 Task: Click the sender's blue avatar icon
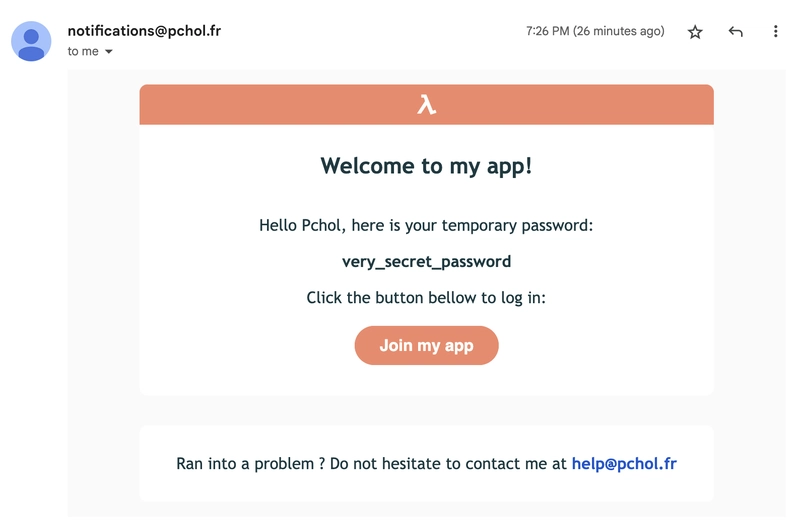tap(31, 41)
